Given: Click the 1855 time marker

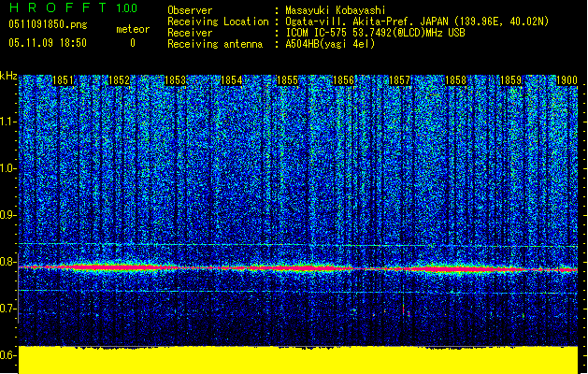Looking at the screenshot, I should pyautogui.click(x=287, y=80).
